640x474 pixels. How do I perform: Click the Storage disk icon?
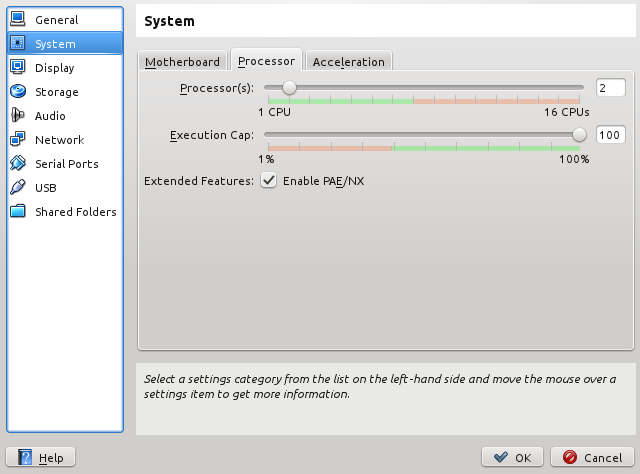pos(18,91)
